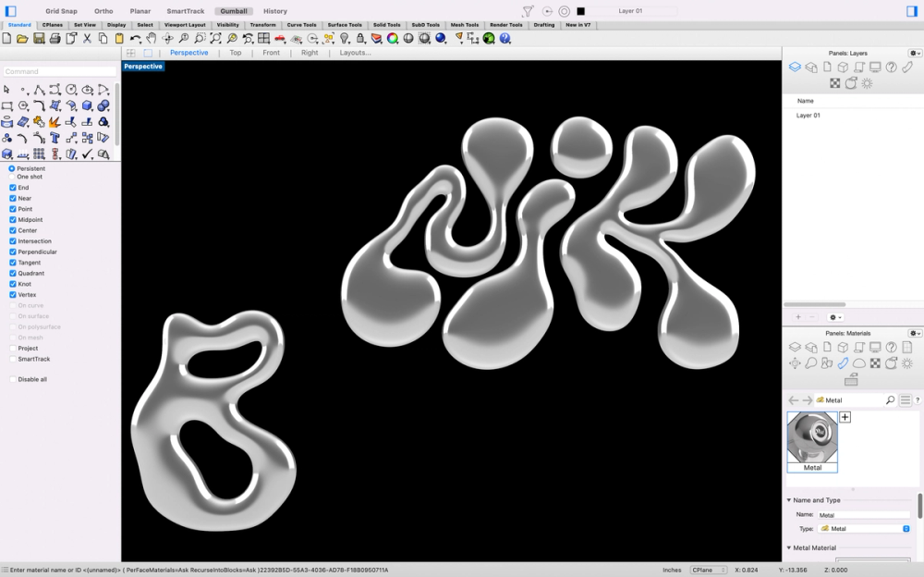
Task: Click the Layouts... button
Action: (355, 53)
